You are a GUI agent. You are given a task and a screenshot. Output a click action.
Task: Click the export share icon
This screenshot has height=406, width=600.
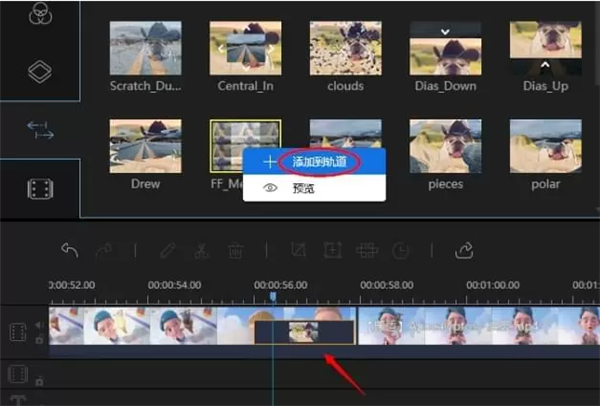point(464,250)
